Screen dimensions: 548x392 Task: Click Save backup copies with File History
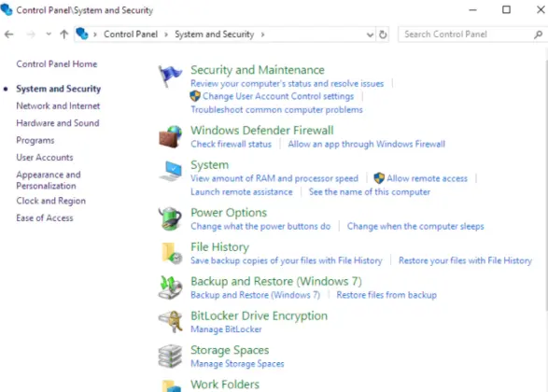point(287,260)
